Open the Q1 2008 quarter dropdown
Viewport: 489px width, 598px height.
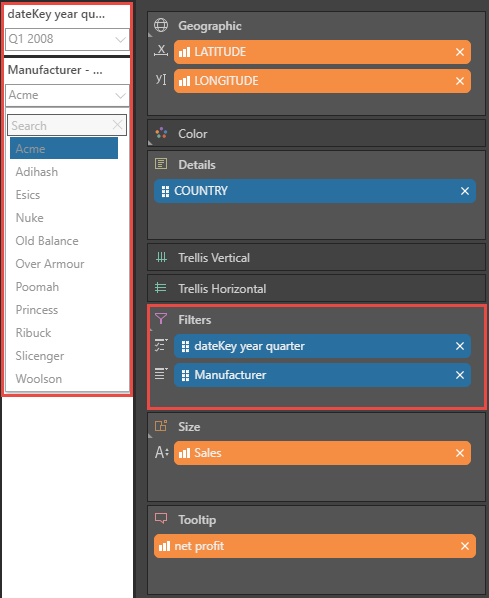tap(67, 39)
